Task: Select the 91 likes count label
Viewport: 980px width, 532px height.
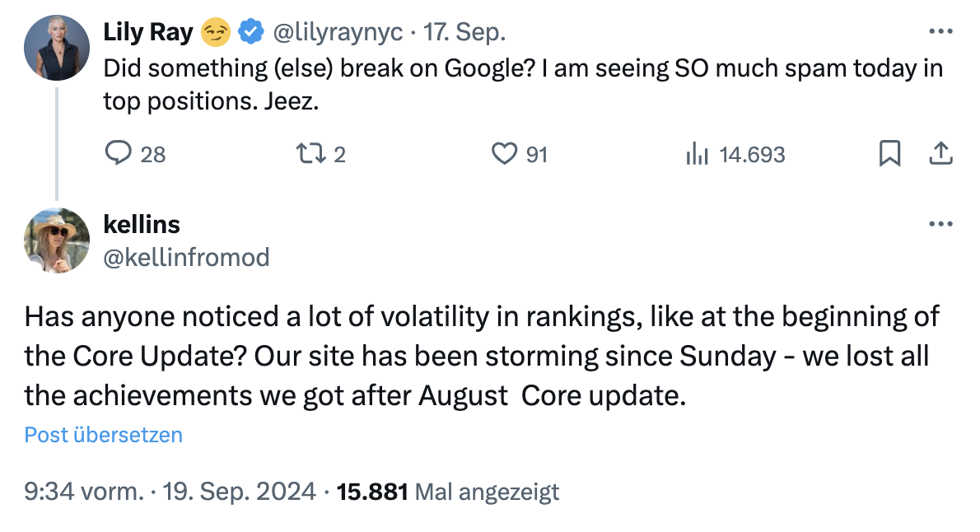Action: (537, 153)
